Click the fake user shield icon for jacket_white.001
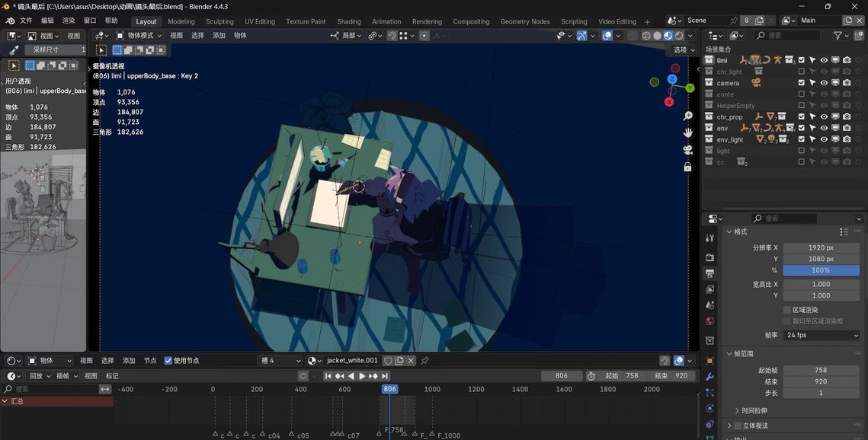 point(388,360)
